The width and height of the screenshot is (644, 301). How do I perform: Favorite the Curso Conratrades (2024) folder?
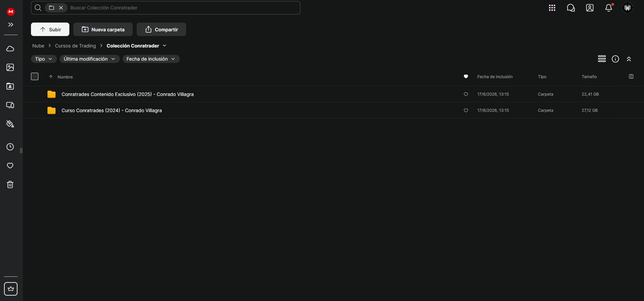(x=466, y=110)
